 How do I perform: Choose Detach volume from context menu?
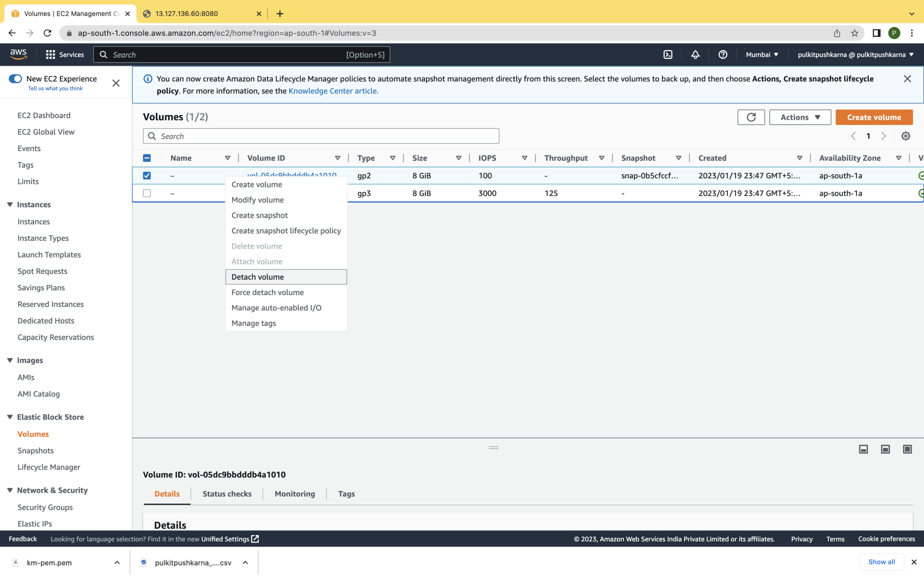pyautogui.click(x=258, y=277)
